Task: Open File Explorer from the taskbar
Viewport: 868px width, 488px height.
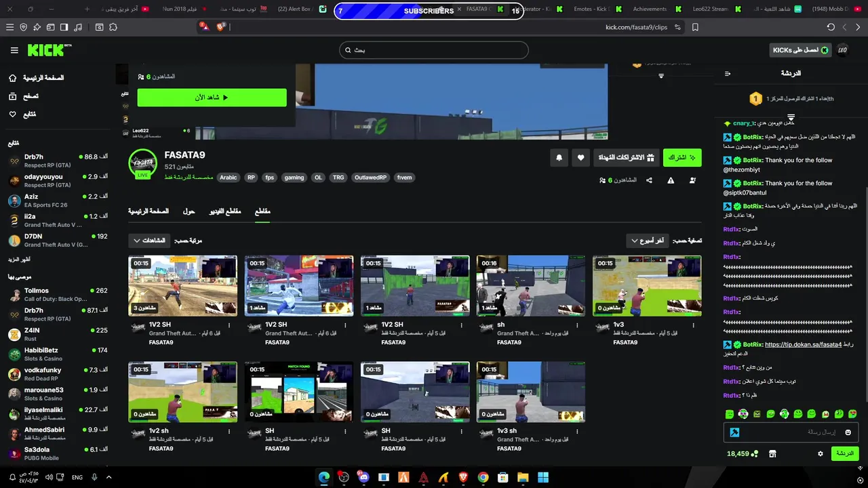Action: coord(523,477)
